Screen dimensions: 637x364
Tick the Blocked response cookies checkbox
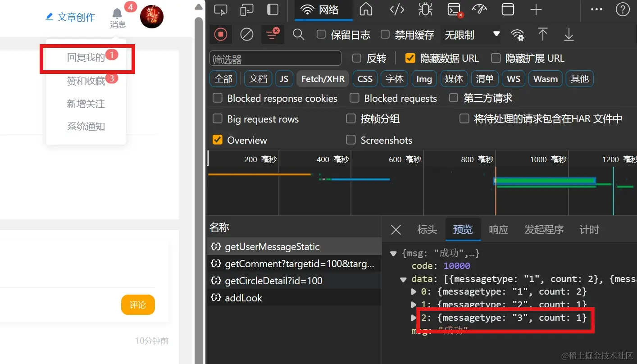pyautogui.click(x=218, y=98)
